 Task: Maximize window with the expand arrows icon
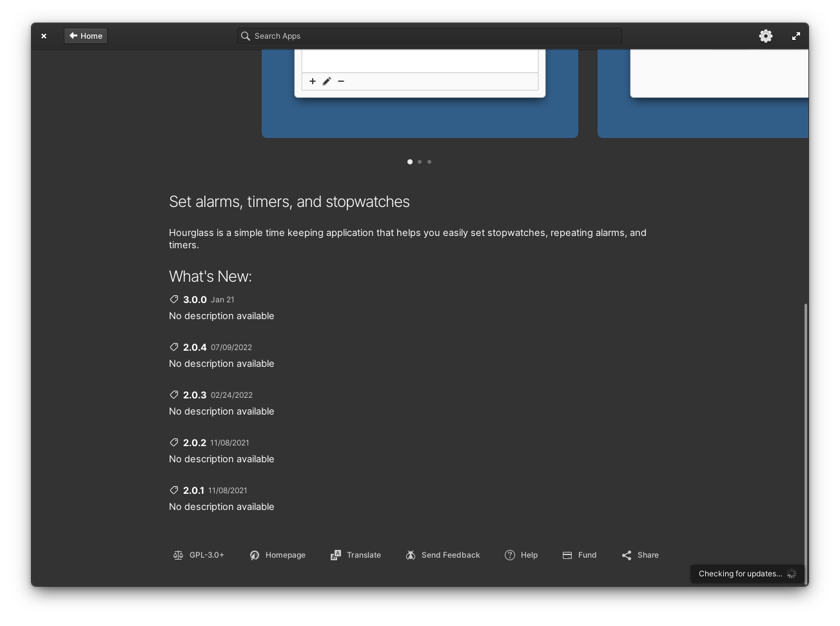coord(796,36)
